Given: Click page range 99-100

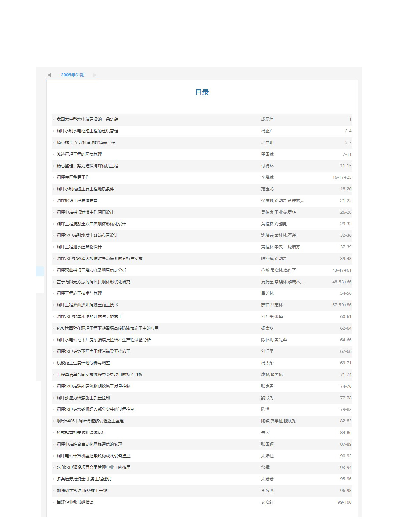Looking at the screenshot, I should [345, 502].
